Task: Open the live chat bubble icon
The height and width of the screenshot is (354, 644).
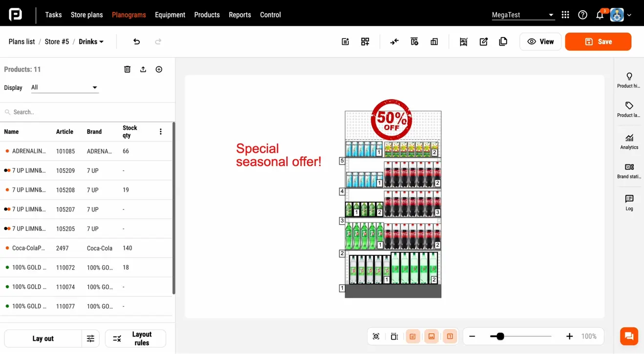Action: coord(629,336)
